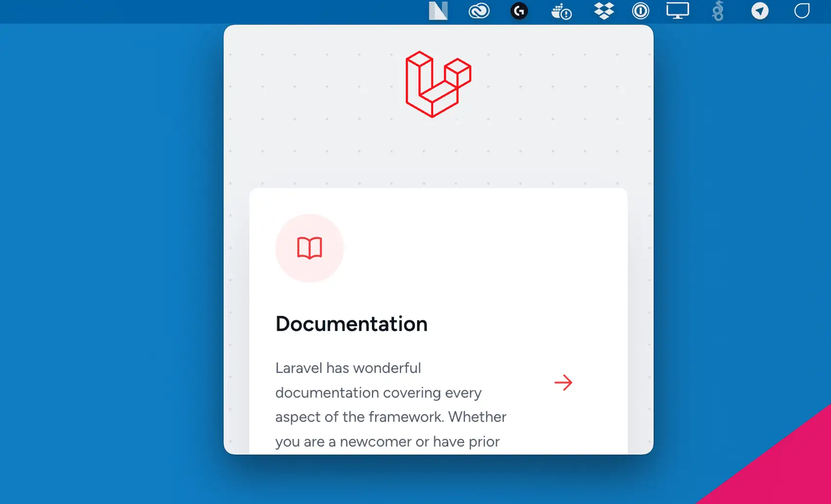Viewport: 831px width, 504px height.
Task: Click the striped N menu bar icon
Action: click(438, 11)
